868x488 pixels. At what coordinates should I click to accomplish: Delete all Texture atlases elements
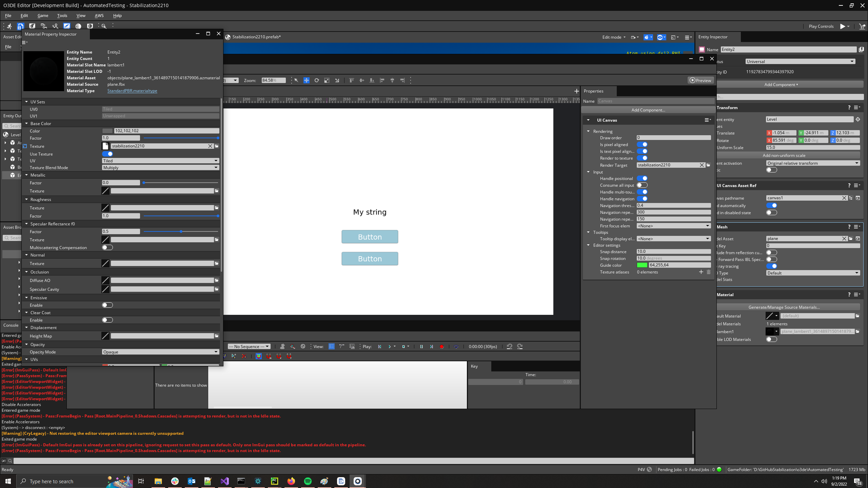709,272
